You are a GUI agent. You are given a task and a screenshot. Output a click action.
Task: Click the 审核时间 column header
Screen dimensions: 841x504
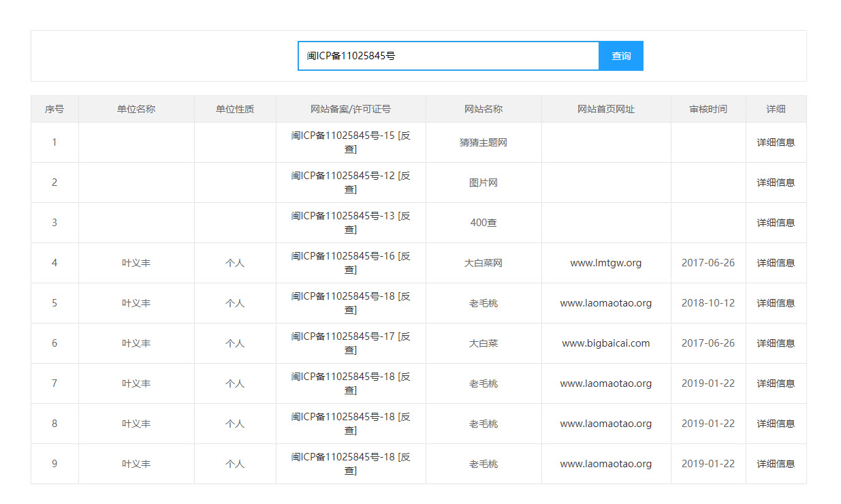708,109
